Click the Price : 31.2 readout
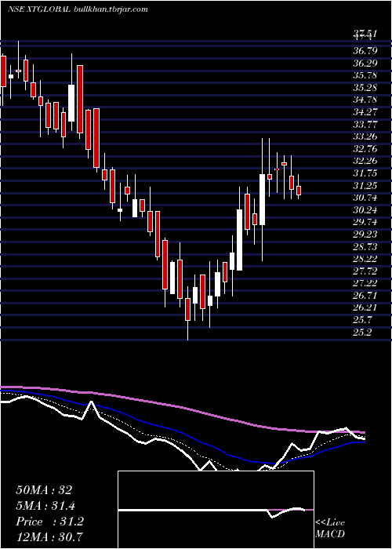Image resolution: width=392 pixels, height=549 pixels. [49, 522]
